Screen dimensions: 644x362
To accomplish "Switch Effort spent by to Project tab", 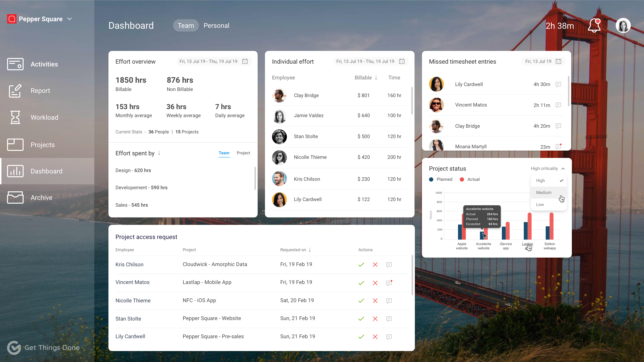I will click(243, 153).
